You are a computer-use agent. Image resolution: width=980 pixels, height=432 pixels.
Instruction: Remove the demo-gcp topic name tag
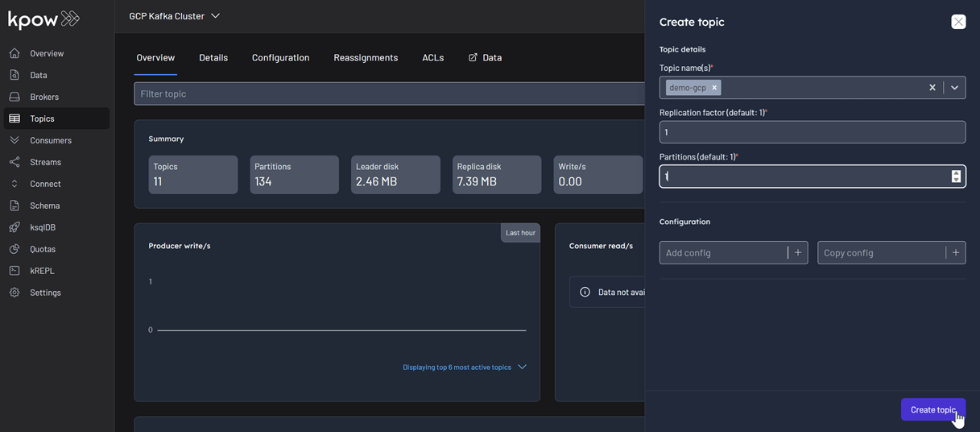click(714, 88)
